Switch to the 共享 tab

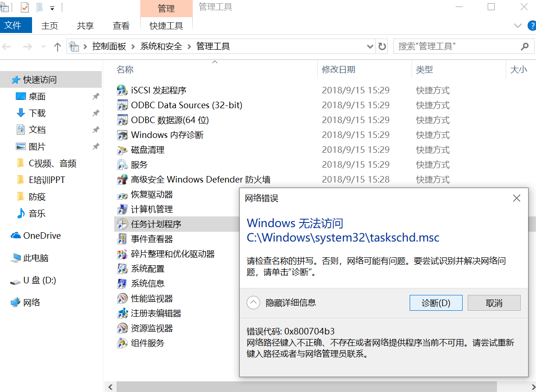[85, 26]
